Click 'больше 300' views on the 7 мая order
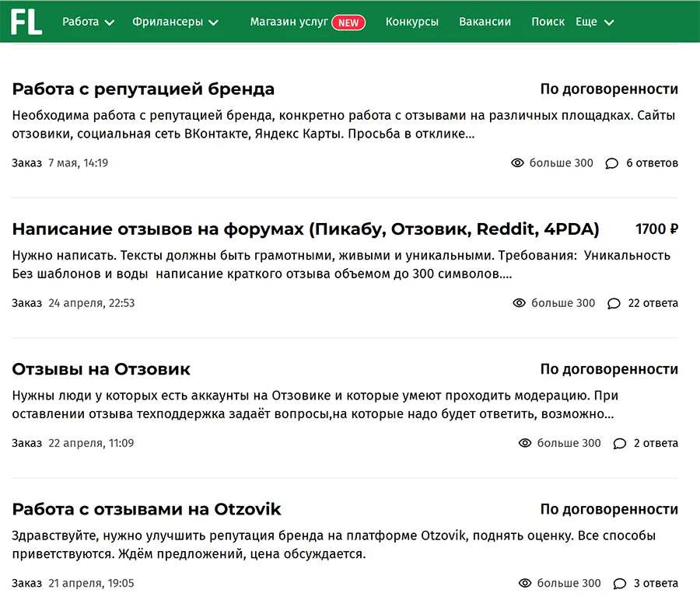Viewport: 700px width, 607px height. click(561, 162)
